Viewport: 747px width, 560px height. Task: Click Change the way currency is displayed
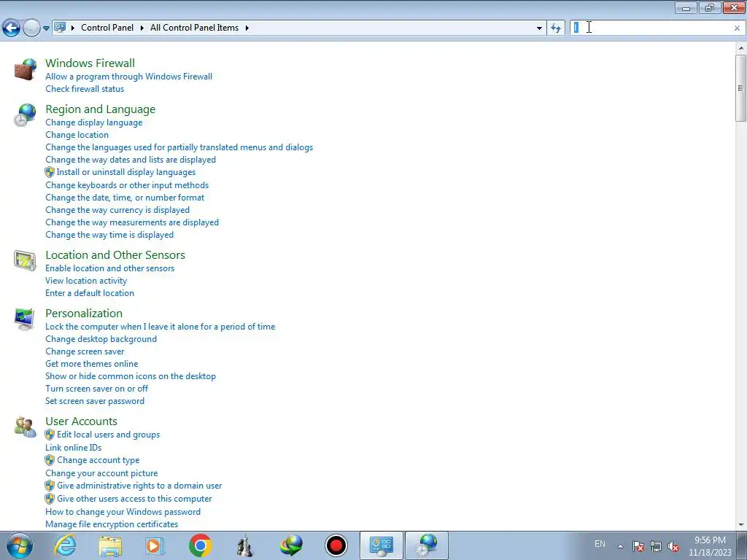117,209
